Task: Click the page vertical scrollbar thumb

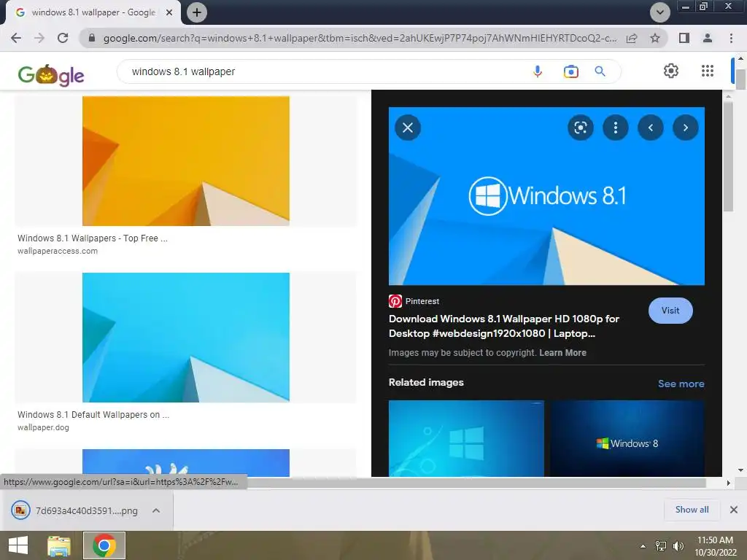Action: (740, 79)
